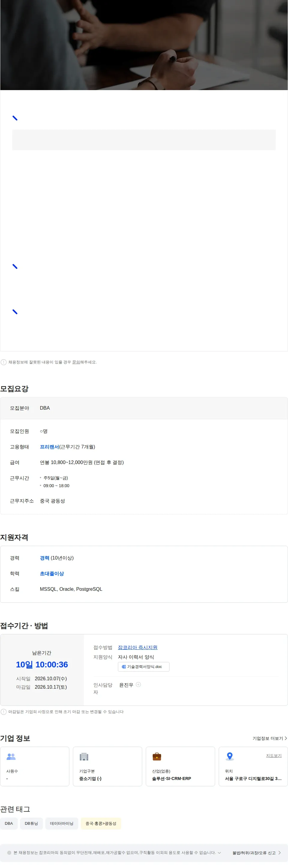Click the arrow beside 불법/허위/과장/오류 신고

(x=280, y=853)
